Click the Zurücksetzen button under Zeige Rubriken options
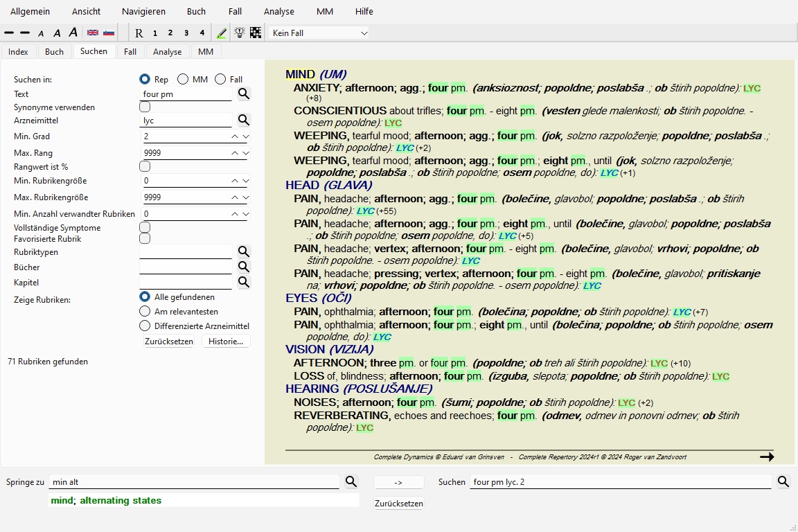798x532 pixels. (169, 342)
